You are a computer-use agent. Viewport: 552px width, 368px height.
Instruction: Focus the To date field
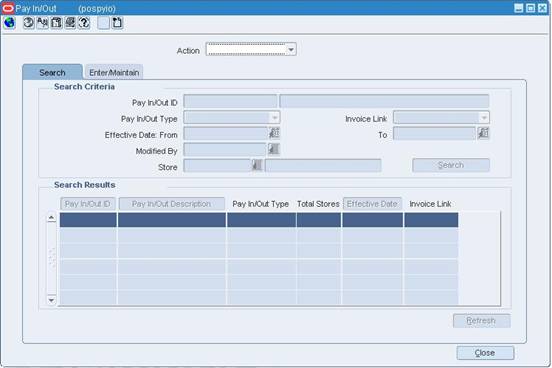[x=434, y=133]
